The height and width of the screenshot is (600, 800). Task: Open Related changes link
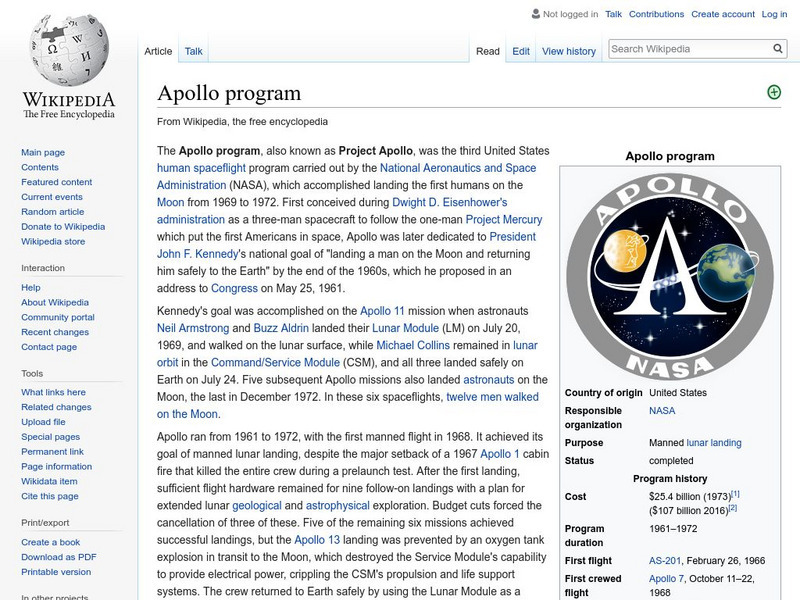click(56, 407)
